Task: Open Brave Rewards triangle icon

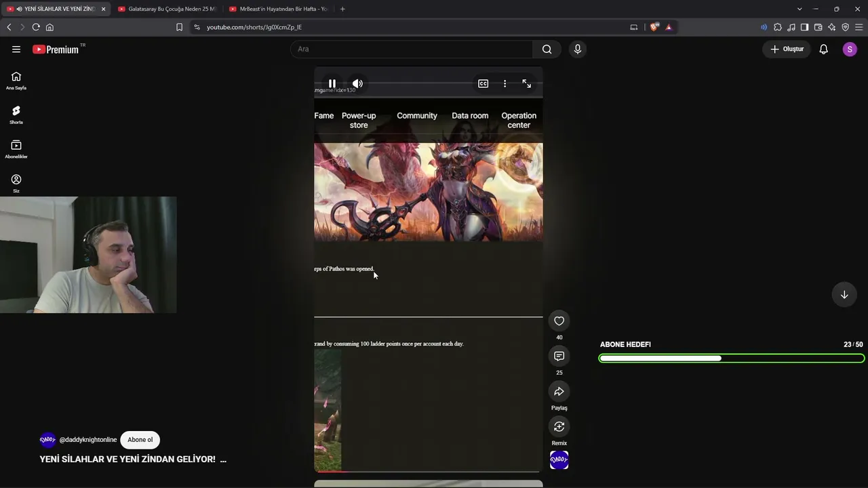Action: [x=669, y=27]
